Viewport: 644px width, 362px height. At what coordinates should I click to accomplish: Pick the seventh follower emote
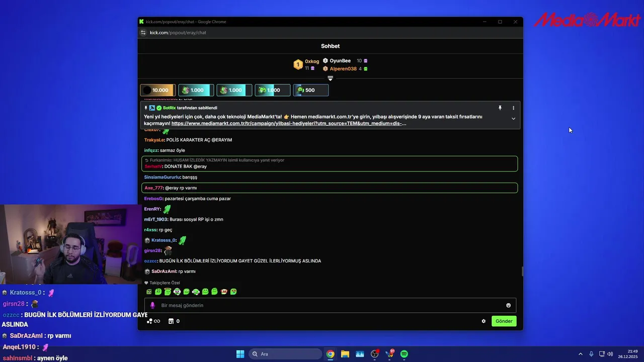pos(205,292)
